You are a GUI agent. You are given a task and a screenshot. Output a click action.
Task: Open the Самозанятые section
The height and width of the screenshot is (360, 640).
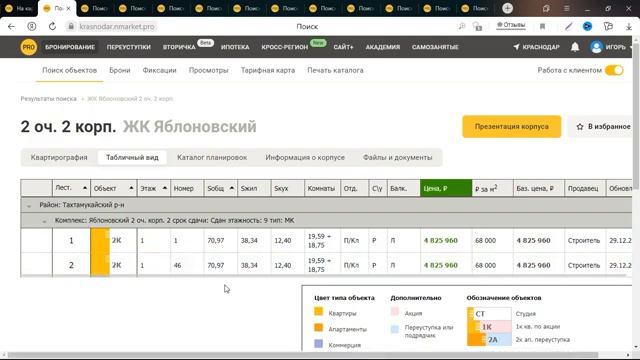tap(435, 47)
